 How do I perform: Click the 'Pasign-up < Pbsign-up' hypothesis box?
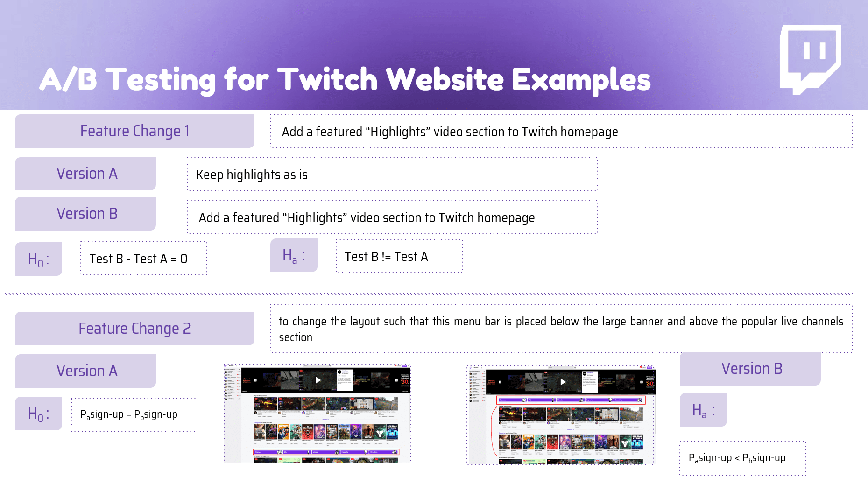742,458
